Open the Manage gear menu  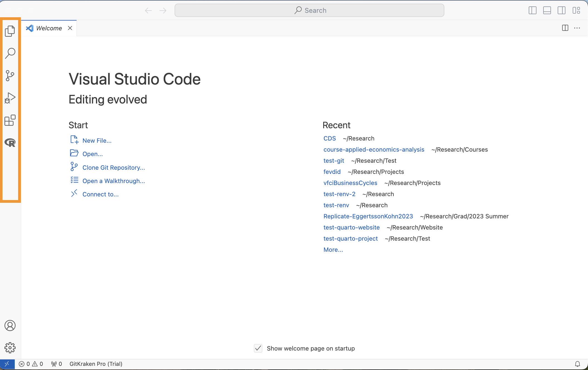(10, 348)
